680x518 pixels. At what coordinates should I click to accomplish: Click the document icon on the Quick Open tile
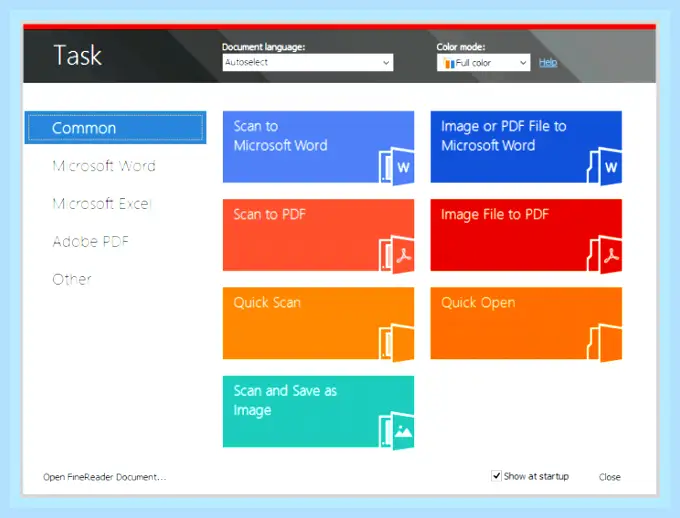tap(604, 343)
